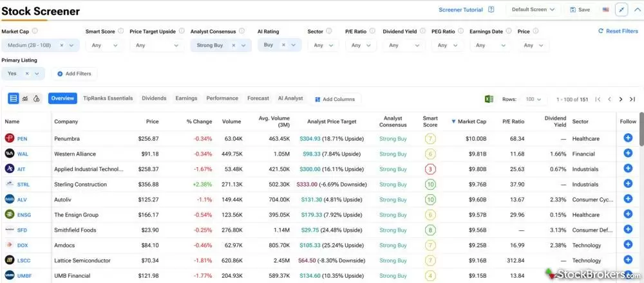Switch to the Forecast tab
This screenshot has height=283, width=644.
pos(258,98)
